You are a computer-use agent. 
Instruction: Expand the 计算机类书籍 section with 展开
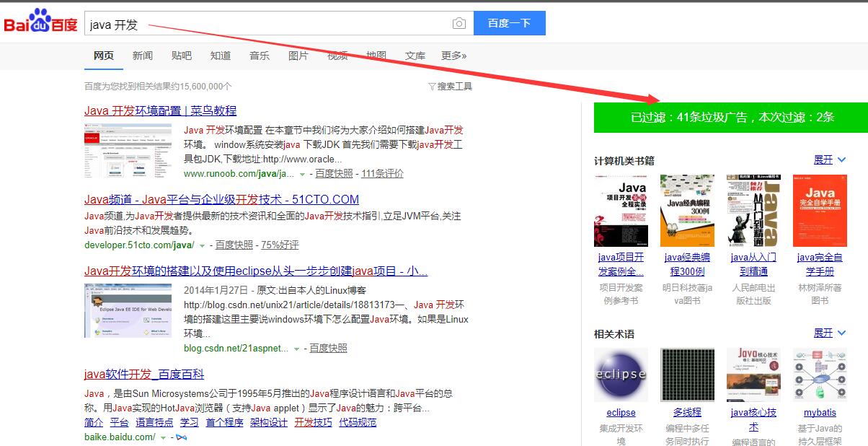[830, 160]
